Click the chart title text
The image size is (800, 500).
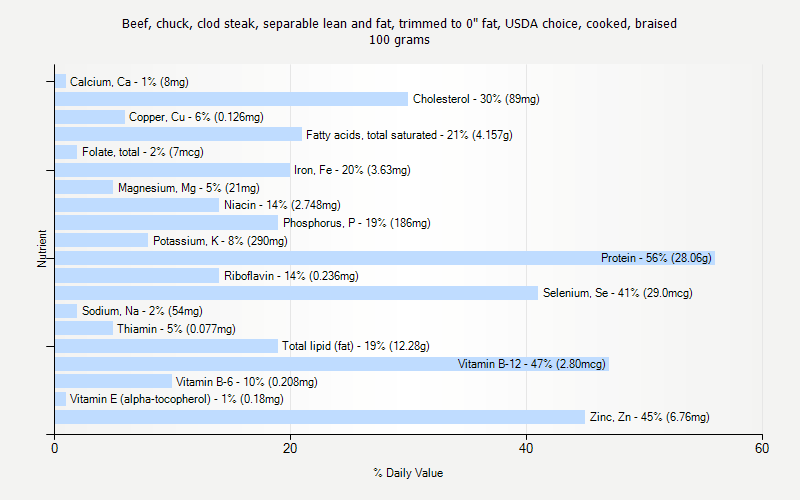(x=399, y=32)
